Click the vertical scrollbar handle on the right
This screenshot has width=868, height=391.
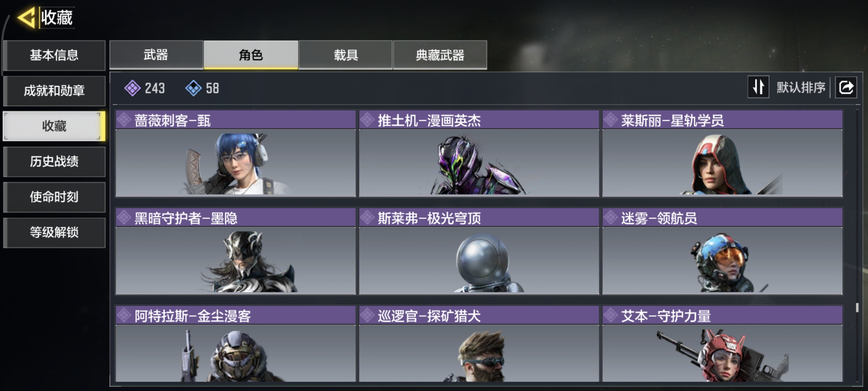click(x=857, y=307)
